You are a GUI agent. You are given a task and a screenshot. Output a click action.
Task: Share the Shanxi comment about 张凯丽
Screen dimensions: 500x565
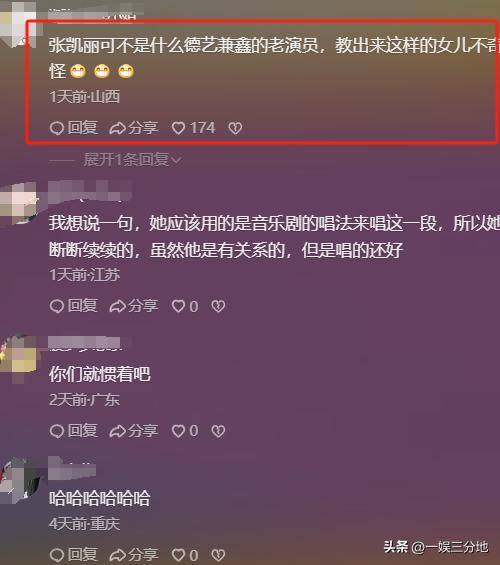[134, 128]
